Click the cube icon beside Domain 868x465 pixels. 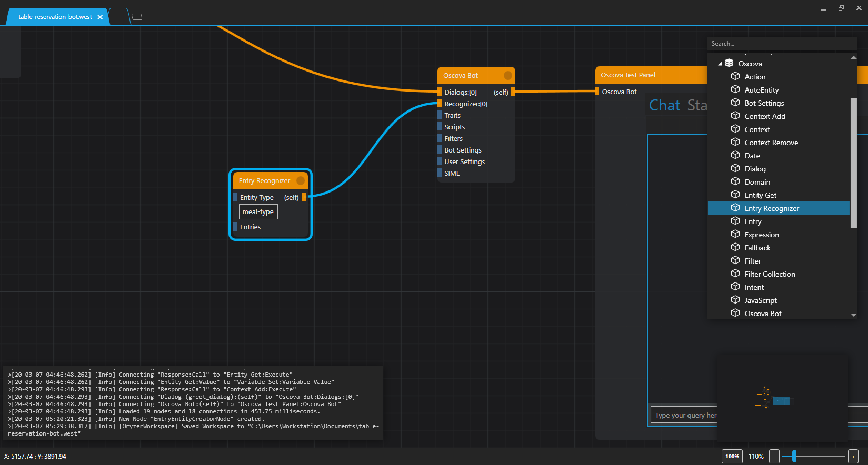tap(735, 181)
